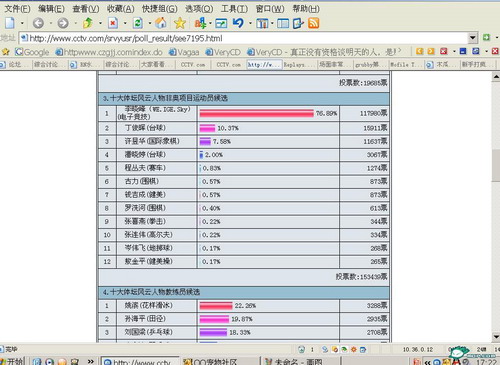500x365 pixels.
Task: Click the green Go button beside address bar
Action: tap(486, 37)
